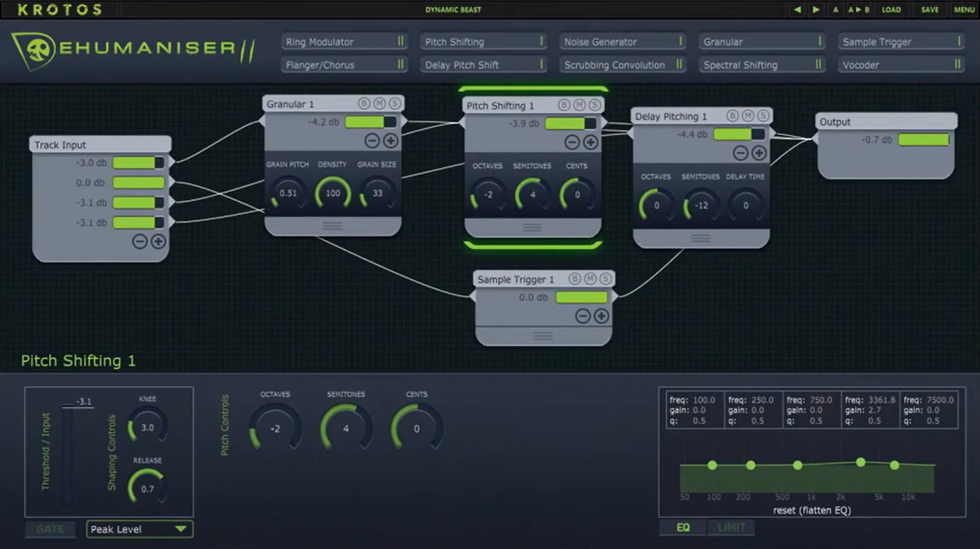Click Delay Pitching 1 minus icon

(x=740, y=153)
